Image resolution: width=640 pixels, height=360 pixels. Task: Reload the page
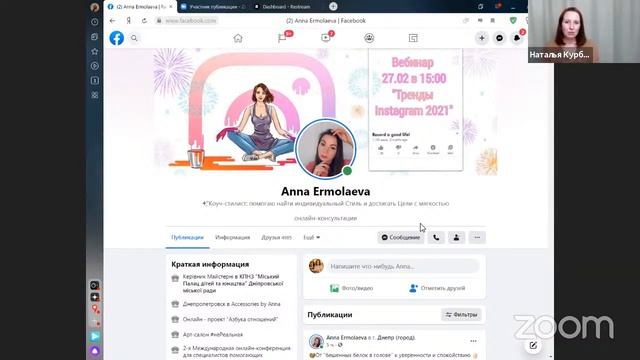(x=144, y=20)
